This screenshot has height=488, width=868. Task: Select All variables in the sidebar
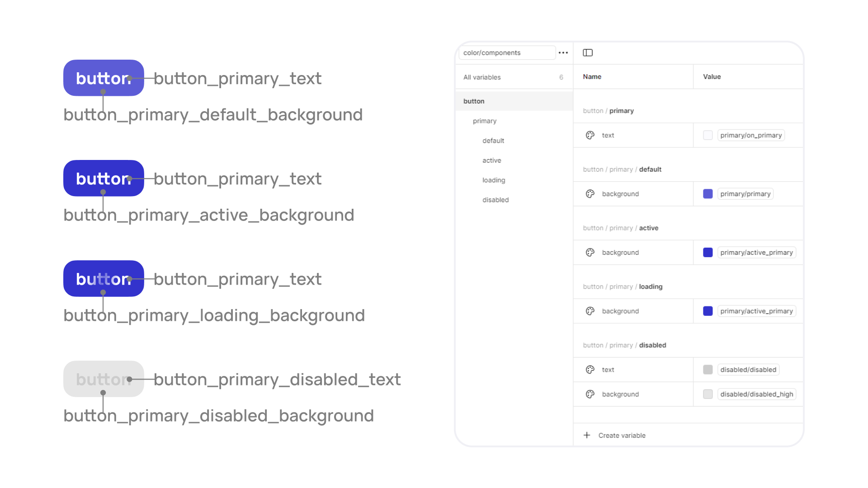pyautogui.click(x=482, y=77)
